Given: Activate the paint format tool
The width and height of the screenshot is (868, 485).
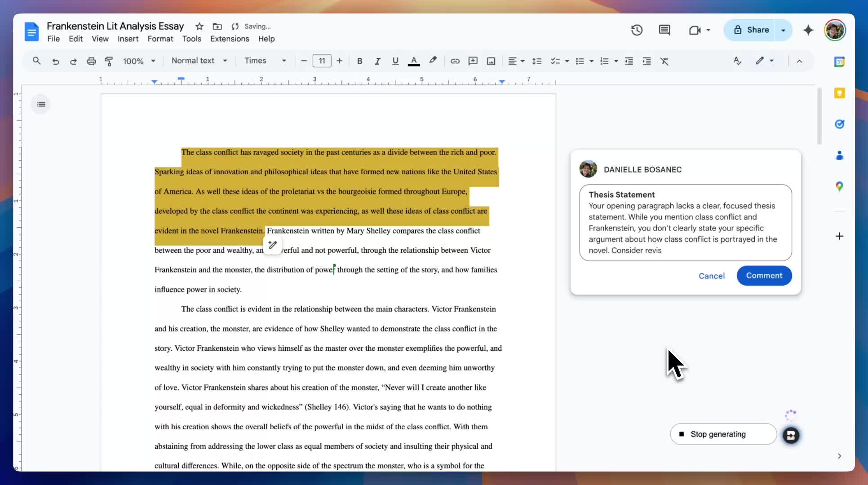Looking at the screenshot, I should [x=109, y=61].
